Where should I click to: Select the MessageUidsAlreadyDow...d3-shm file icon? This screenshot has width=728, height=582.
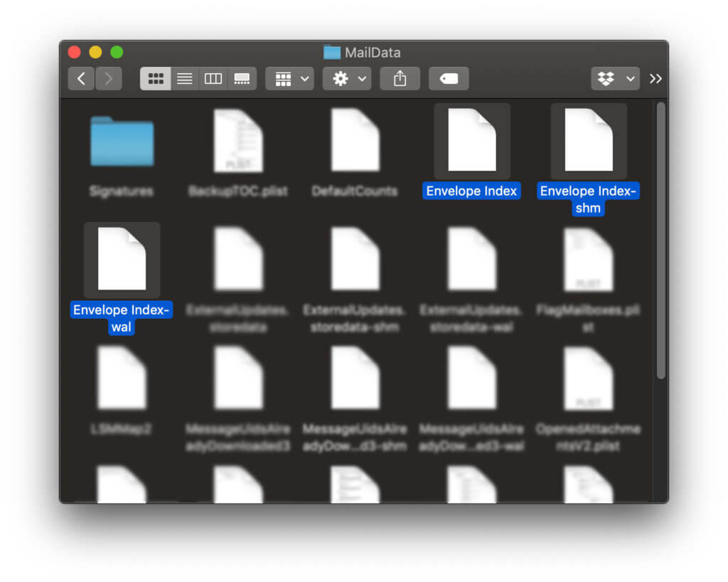click(x=355, y=378)
